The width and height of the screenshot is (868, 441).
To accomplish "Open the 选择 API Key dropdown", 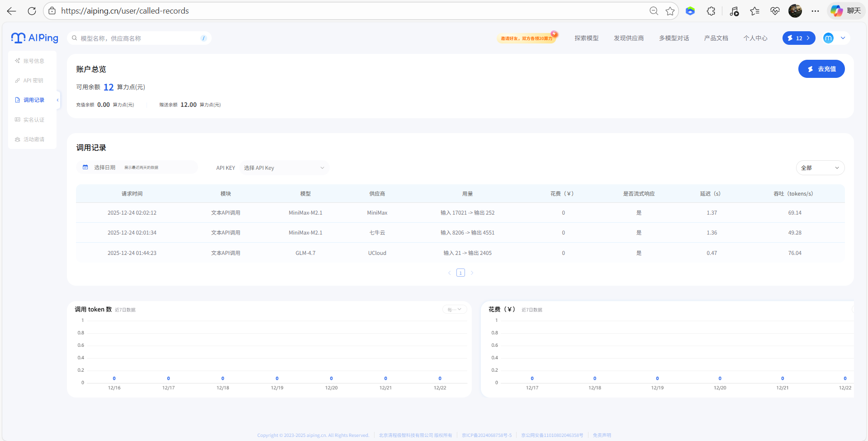I will (x=285, y=168).
